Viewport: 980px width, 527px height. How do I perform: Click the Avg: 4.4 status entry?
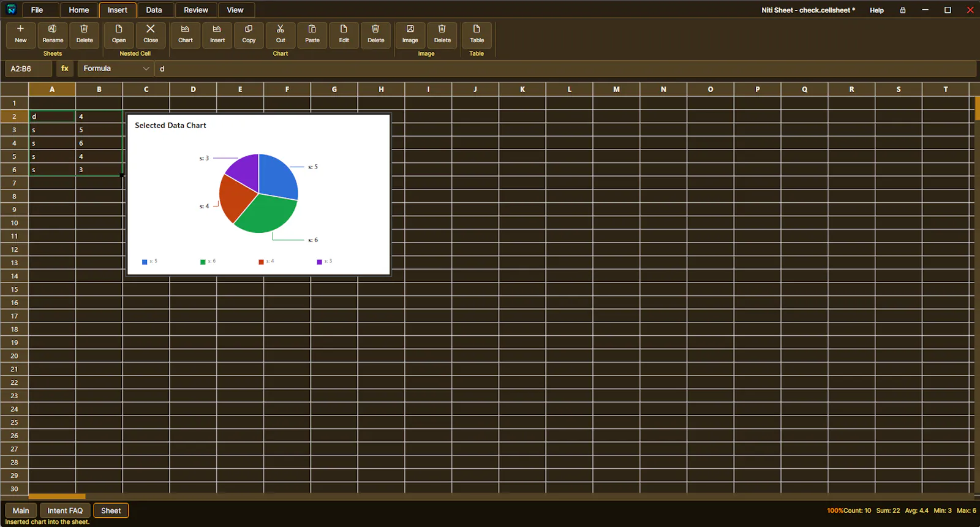pos(916,510)
